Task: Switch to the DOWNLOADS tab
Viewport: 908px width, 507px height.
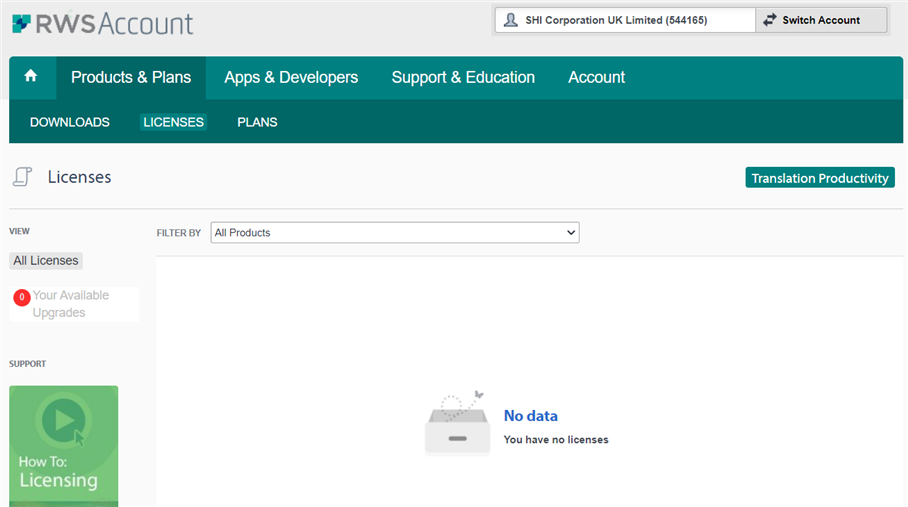Action: [x=70, y=122]
